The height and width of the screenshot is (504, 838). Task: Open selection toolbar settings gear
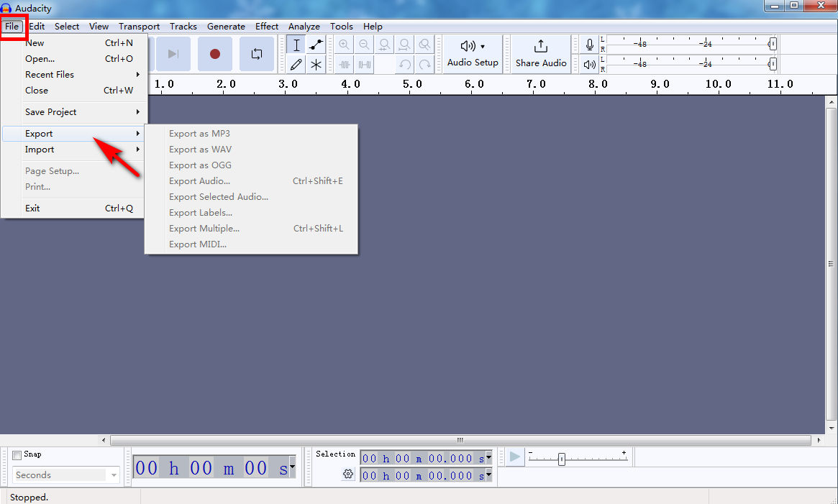(348, 474)
